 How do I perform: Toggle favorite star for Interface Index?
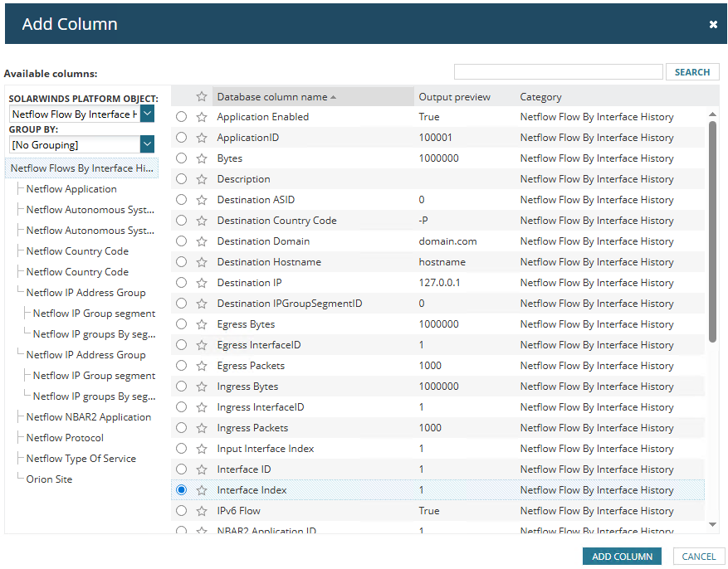pos(202,490)
